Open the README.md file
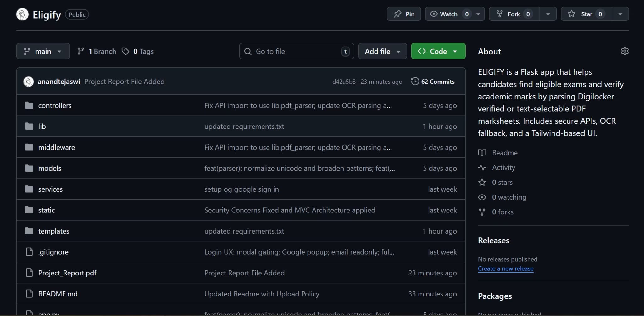This screenshot has height=316, width=644. [58, 294]
